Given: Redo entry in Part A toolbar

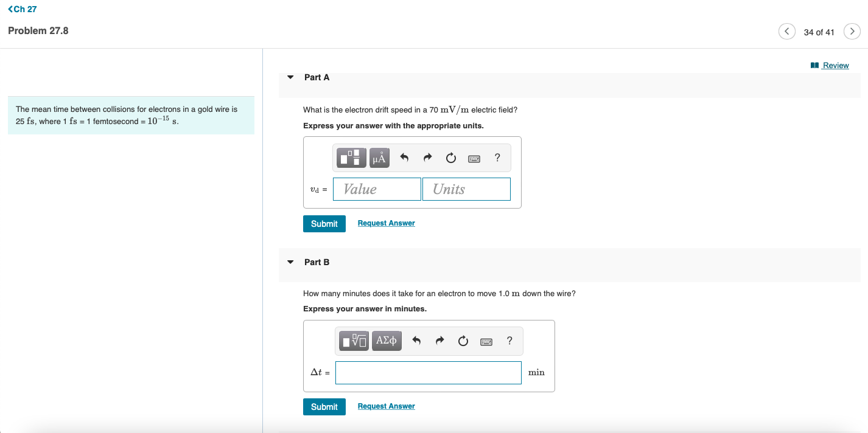Looking at the screenshot, I should click(x=427, y=158).
